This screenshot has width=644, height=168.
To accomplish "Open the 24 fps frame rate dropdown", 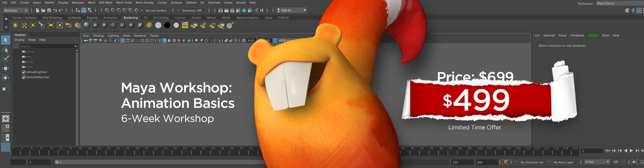I will click(x=597, y=162).
